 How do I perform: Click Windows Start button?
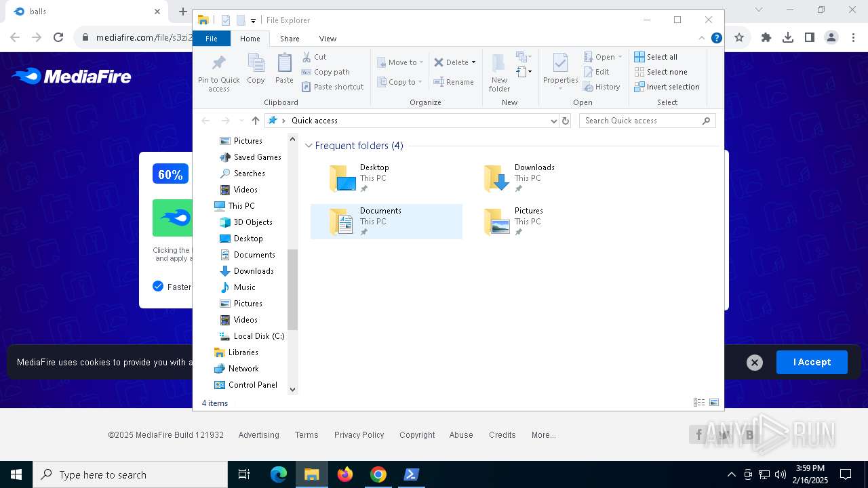pos(16,474)
